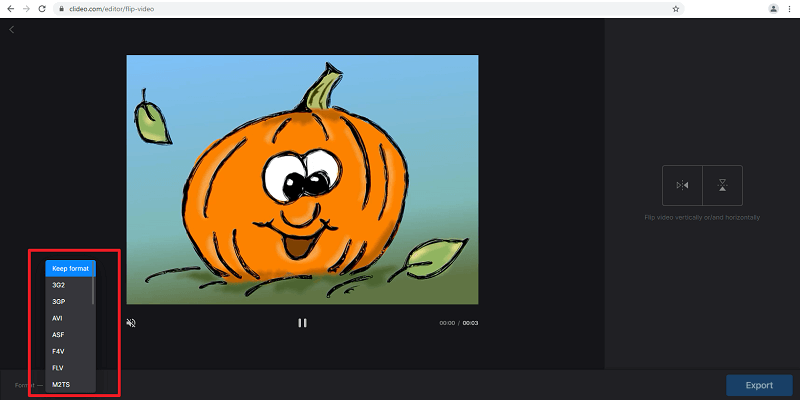Open the browser three-dot menu

790,9
